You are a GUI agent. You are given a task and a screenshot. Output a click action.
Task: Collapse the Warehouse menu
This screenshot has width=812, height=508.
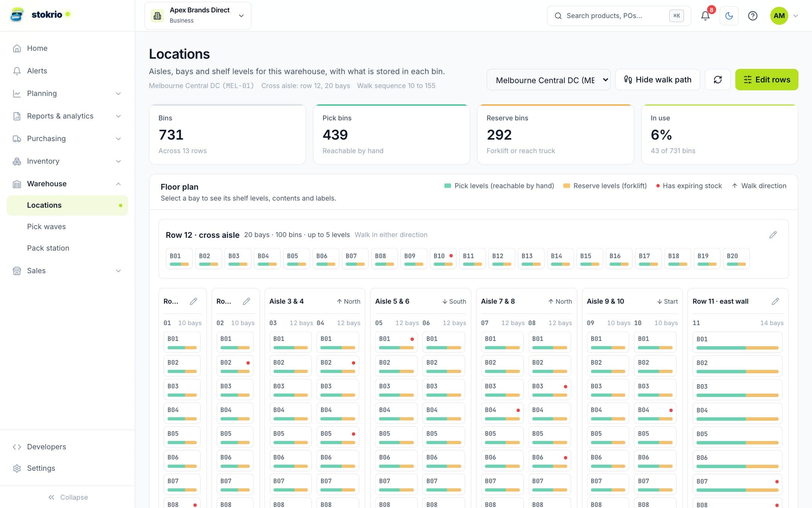(68, 184)
